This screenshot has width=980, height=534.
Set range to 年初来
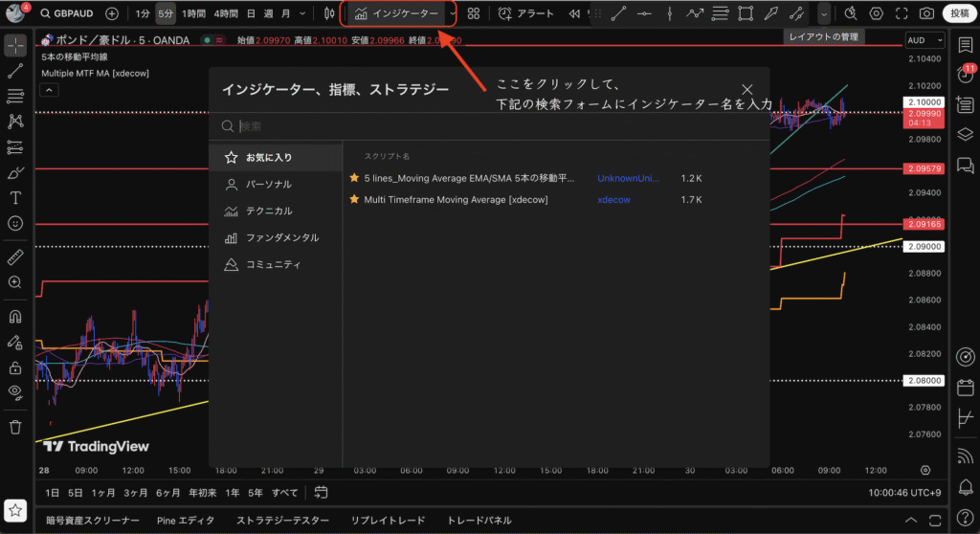point(203,493)
